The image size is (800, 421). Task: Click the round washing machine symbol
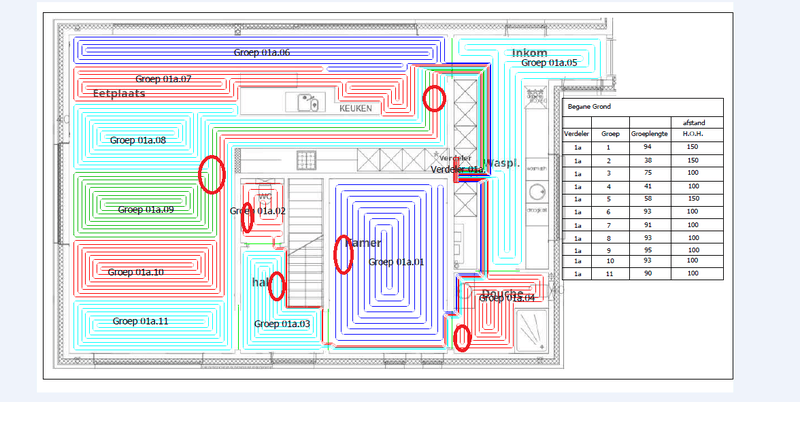click(x=537, y=193)
